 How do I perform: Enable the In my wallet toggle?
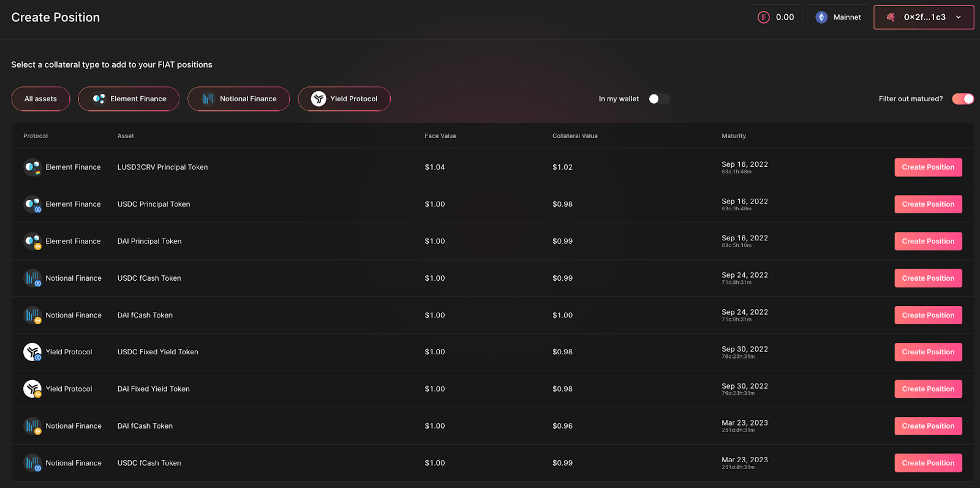click(x=659, y=99)
